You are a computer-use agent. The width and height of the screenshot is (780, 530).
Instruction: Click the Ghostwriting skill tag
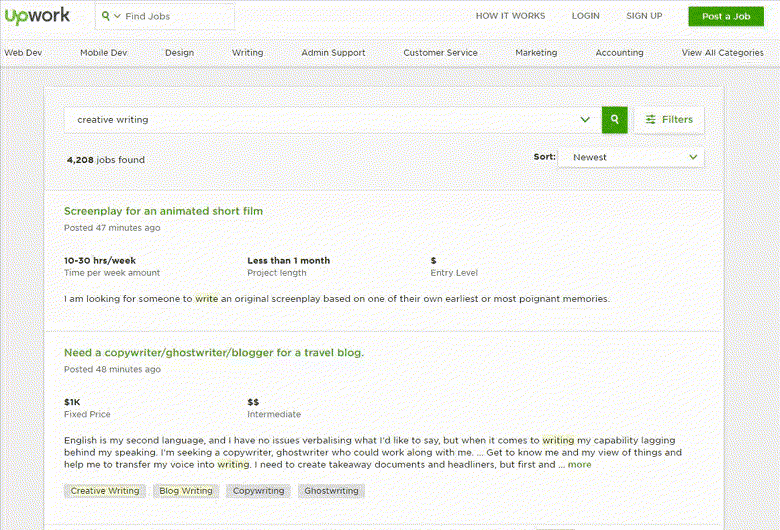pyautogui.click(x=331, y=491)
